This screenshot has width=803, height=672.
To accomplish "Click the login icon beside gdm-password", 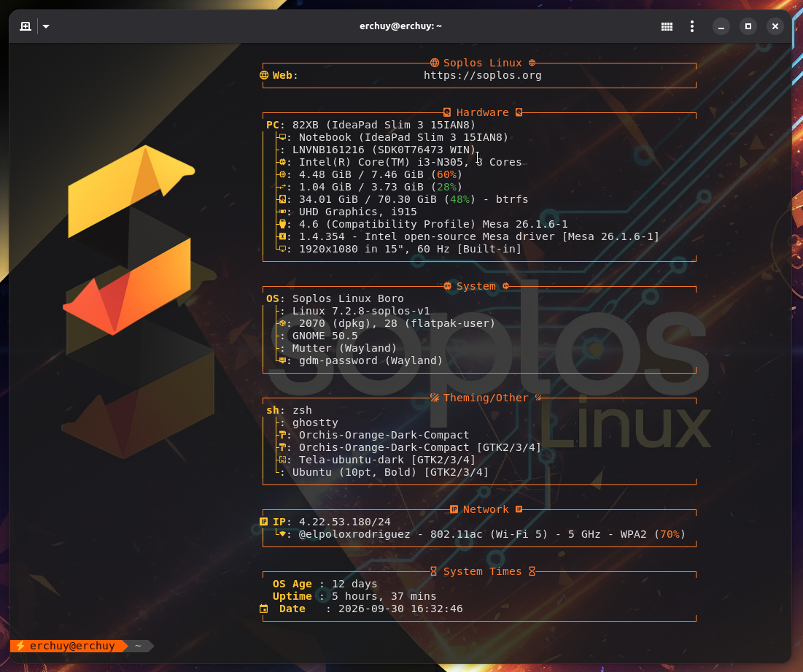I will click(x=282, y=360).
